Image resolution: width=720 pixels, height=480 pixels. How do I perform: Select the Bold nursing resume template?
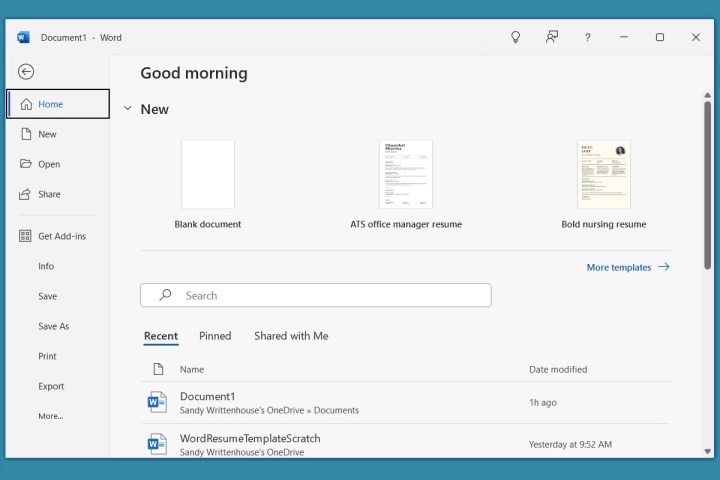pyautogui.click(x=604, y=174)
